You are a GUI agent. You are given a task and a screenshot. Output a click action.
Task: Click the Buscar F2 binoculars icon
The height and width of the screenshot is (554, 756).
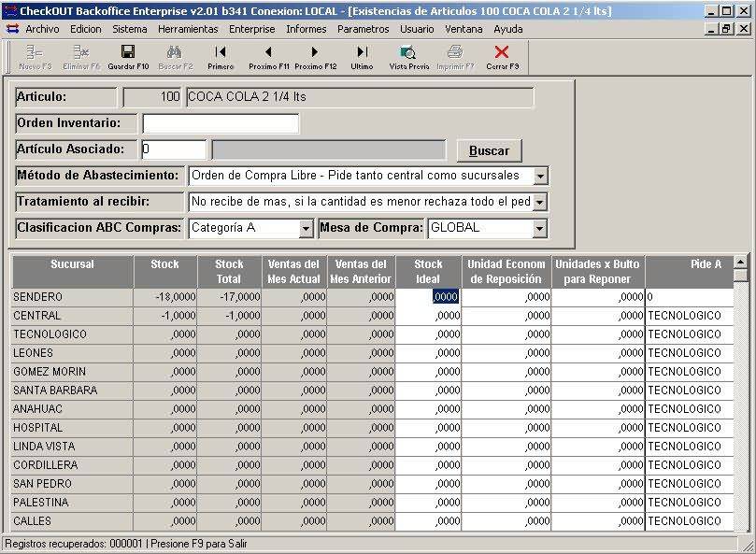click(x=175, y=57)
